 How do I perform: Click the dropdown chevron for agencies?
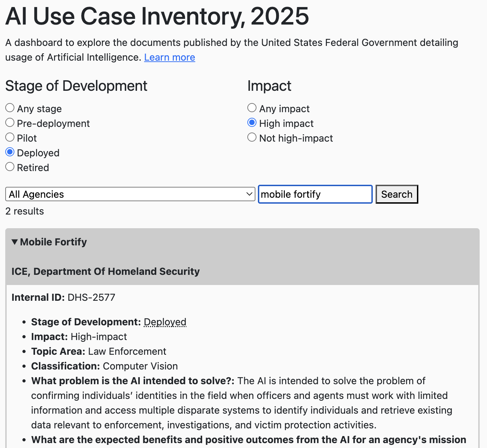(x=249, y=194)
